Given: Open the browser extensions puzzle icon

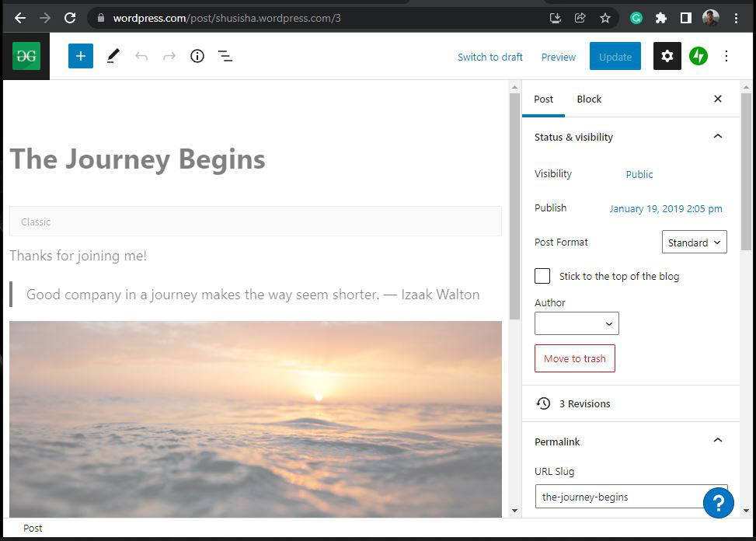Looking at the screenshot, I should point(661,19).
